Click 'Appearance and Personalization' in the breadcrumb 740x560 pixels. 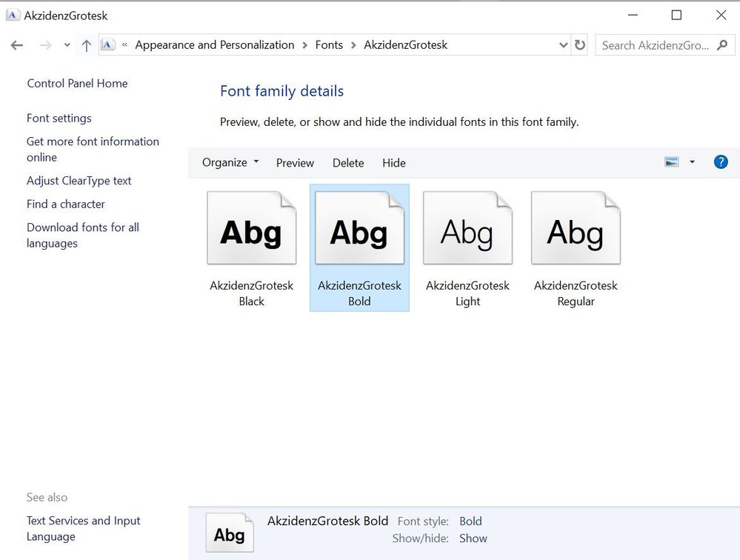coord(215,45)
